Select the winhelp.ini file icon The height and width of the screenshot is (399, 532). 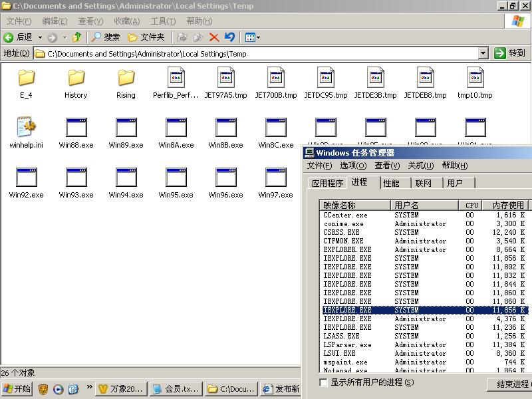(x=26, y=128)
